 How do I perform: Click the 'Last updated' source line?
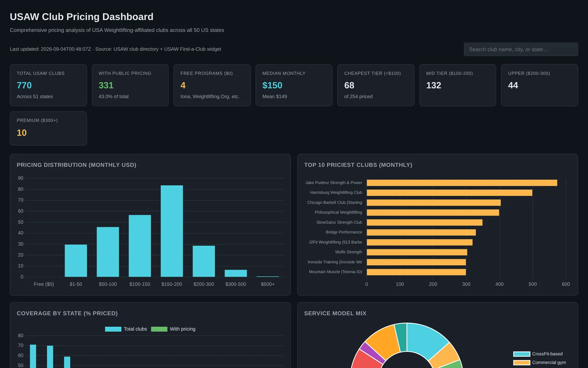pyautogui.click(x=115, y=49)
